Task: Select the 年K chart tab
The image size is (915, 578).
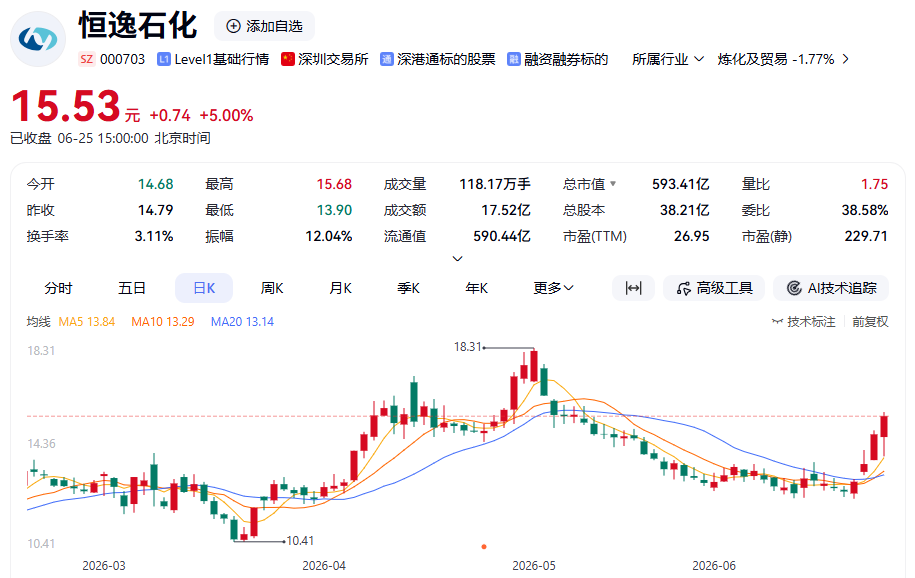Action: coord(477,288)
